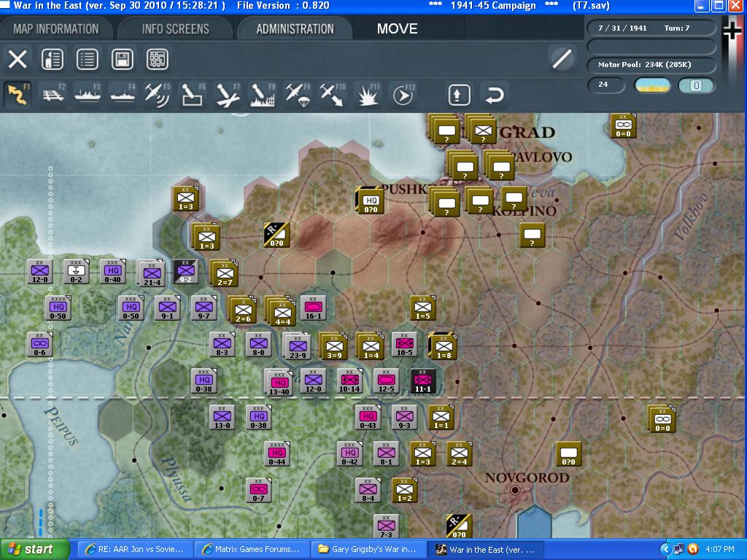Select the 23-9 purple infantry stack
Image resolution: width=747 pixels, height=560 pixels.
pos(298,345)
